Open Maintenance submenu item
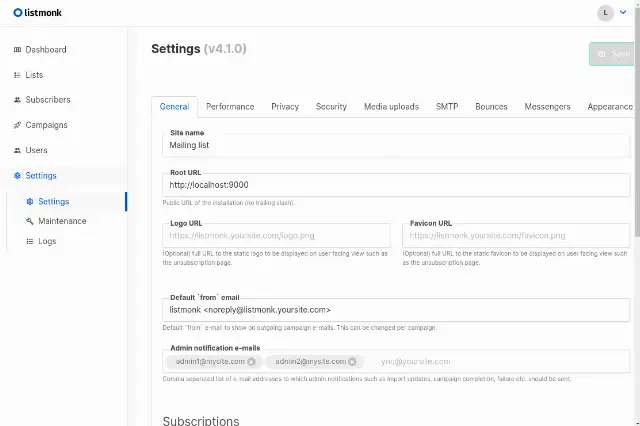This screenshot has height=426, width=640. (62, 221)
